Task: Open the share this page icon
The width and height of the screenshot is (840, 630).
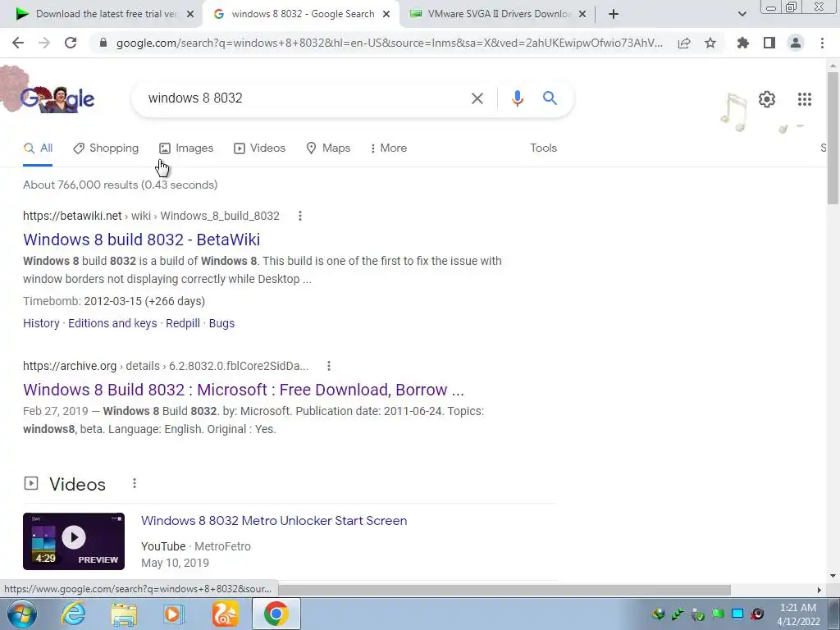Action: coord(684,43)
